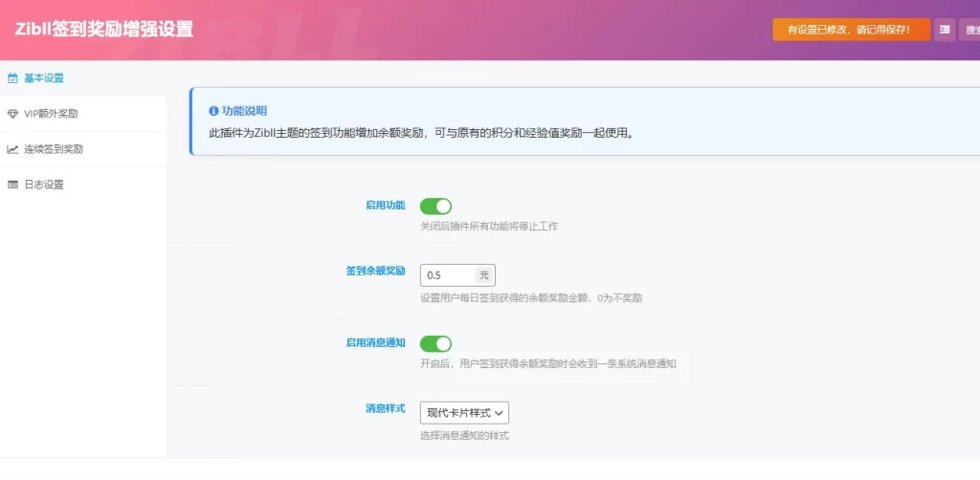Turn off the 启用消息通知 toggle
The image size is (980, 480).
(435, 343)
